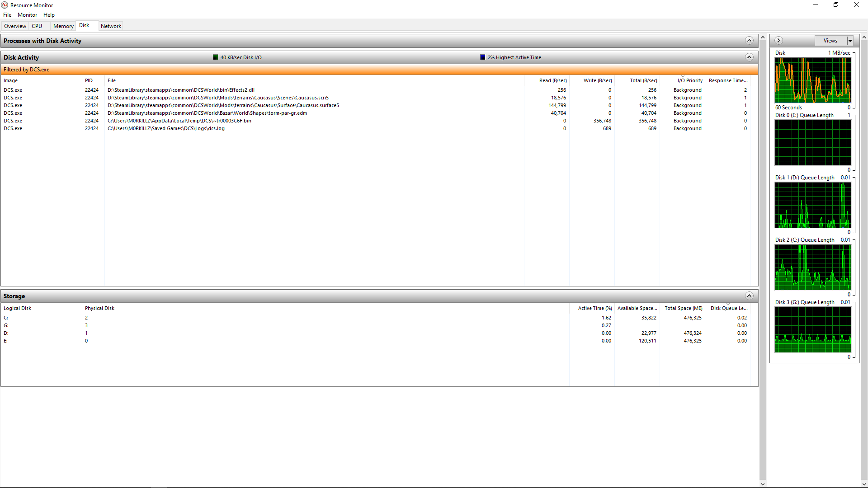Click the 1.62 active time value

(x=606, y=318)
